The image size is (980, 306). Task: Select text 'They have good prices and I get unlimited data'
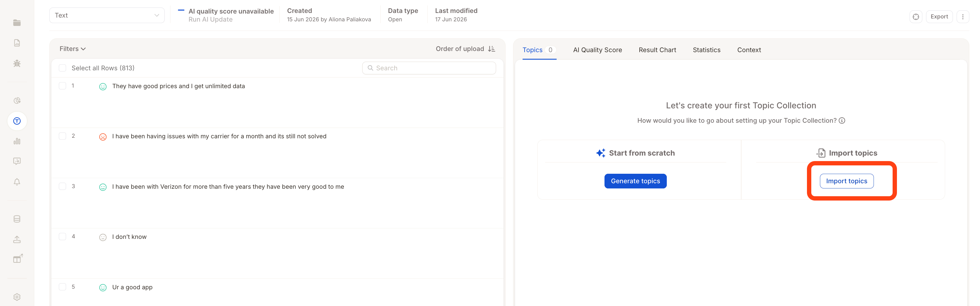point(179,86)
